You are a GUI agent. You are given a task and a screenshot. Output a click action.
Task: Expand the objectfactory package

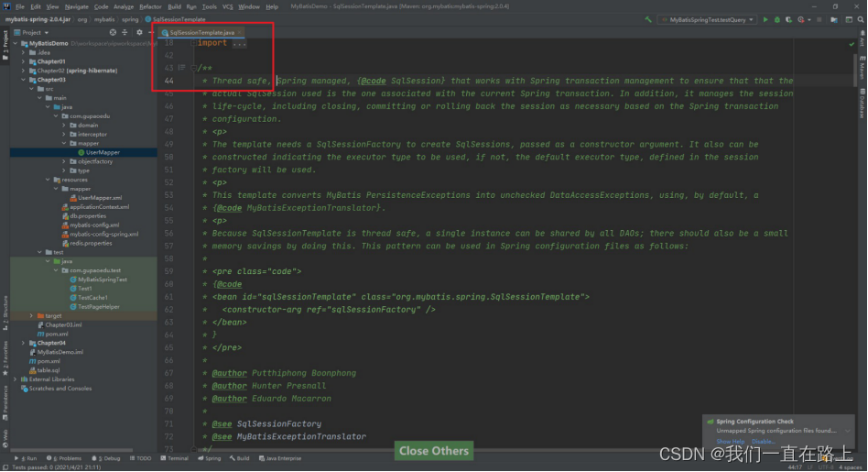coord(64,162)
